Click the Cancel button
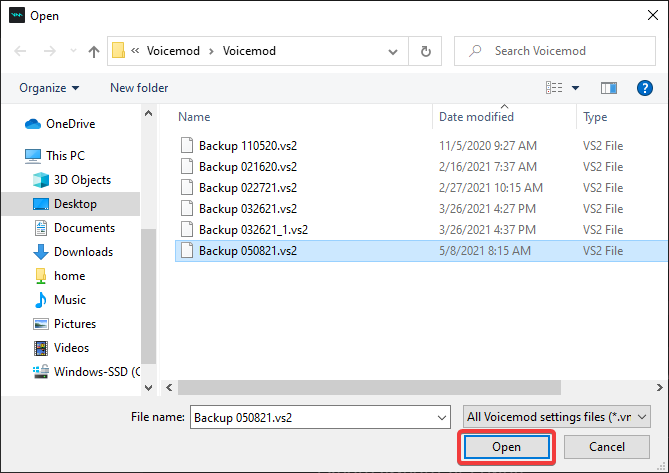Viewport: 669px width, 473px height. pyautogui.click(x=606, y=447)
